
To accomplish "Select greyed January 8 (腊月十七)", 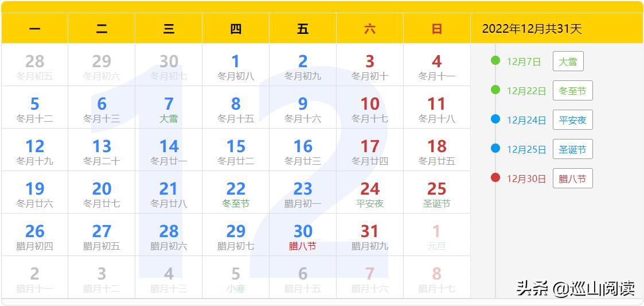I will coord(436,277).
